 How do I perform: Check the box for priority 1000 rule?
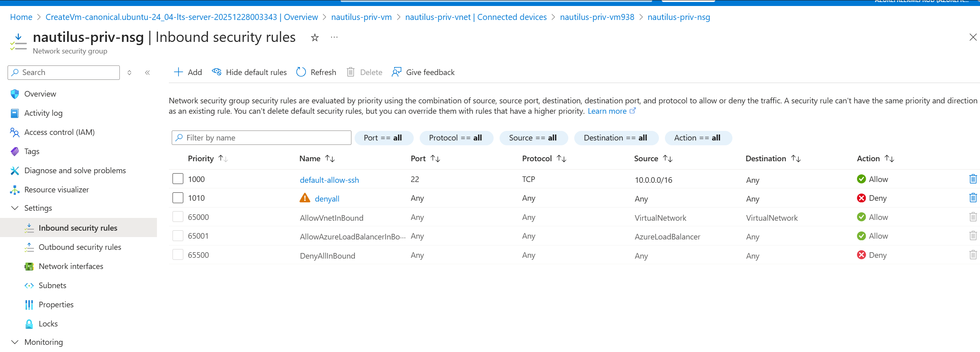coord(178,179)
